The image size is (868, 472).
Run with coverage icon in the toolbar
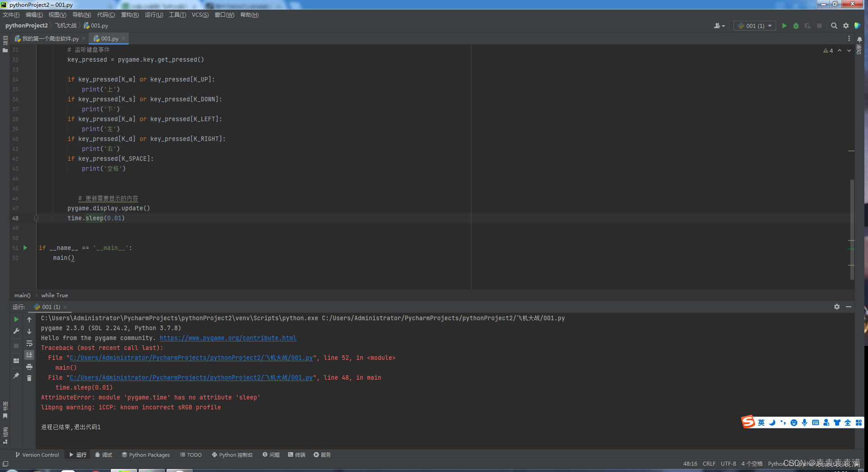pos(808,26)
